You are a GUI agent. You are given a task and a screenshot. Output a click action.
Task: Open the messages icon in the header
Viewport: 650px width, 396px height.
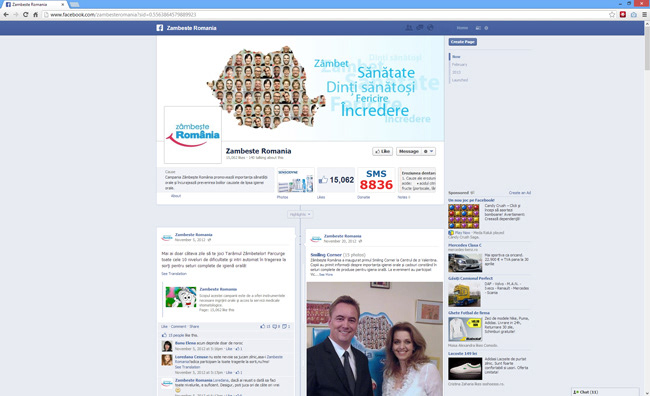click(x=420, y=28)
